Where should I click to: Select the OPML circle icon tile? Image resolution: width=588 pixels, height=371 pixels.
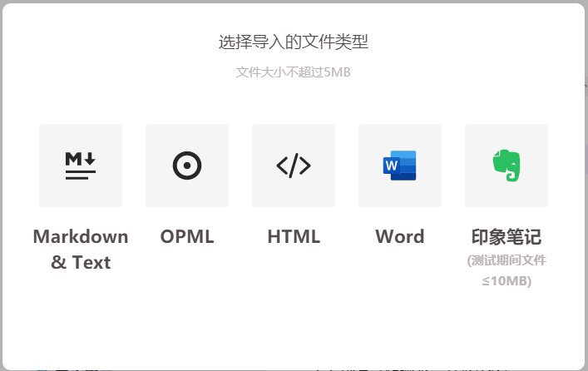click(187, 166)
